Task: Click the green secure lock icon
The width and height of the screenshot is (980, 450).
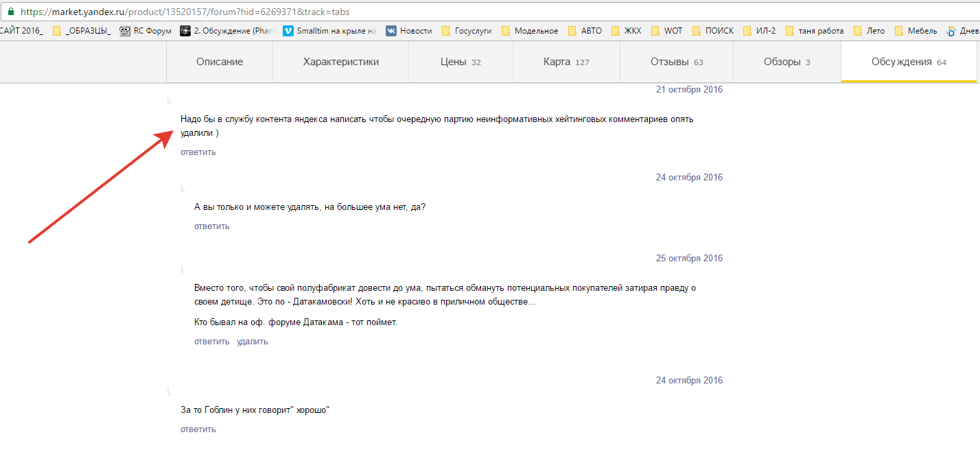Action: tap(11, 12)
